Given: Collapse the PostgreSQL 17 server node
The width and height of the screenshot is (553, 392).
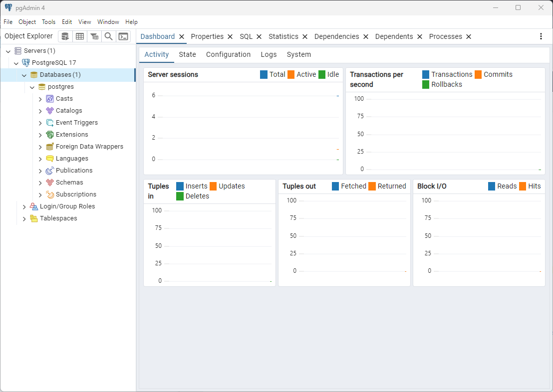Looking at the screenshot, I should coord(16,63).
